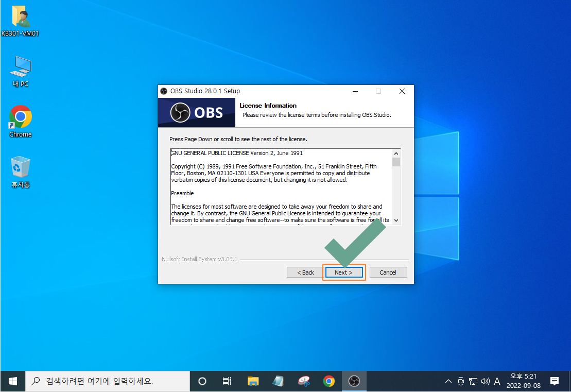Cancel the OBS Studio setup
The height and width of the screenshot is (392, 571).
388,272
